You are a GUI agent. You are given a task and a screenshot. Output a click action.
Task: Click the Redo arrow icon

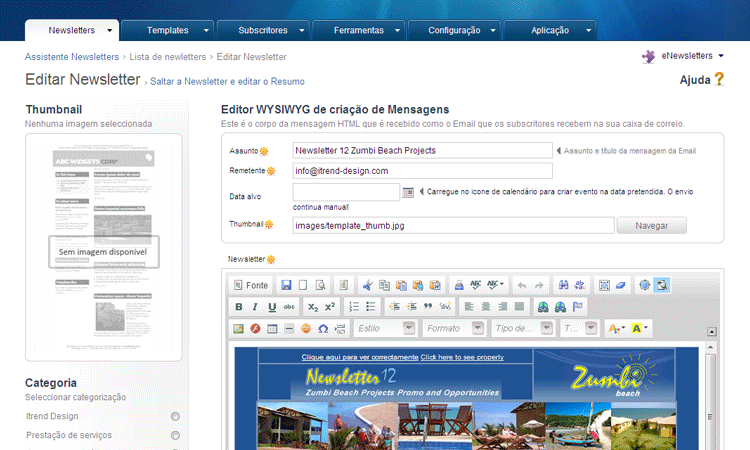click(539, 285)
